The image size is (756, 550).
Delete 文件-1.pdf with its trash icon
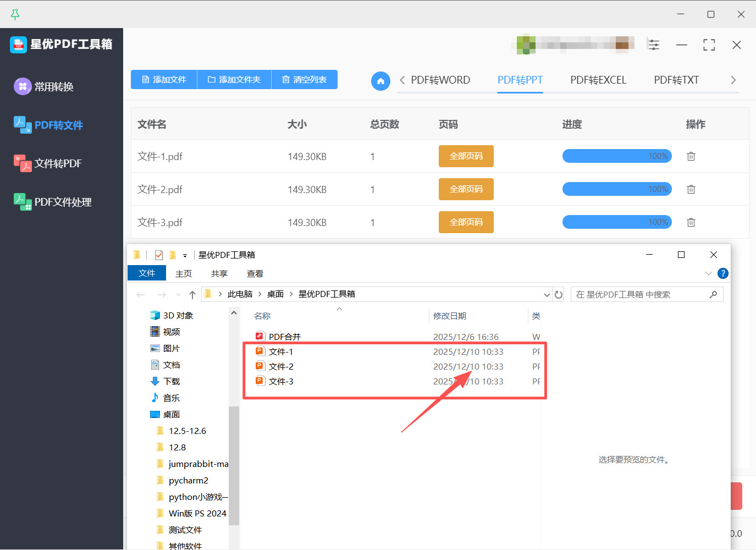pos(691,156)
